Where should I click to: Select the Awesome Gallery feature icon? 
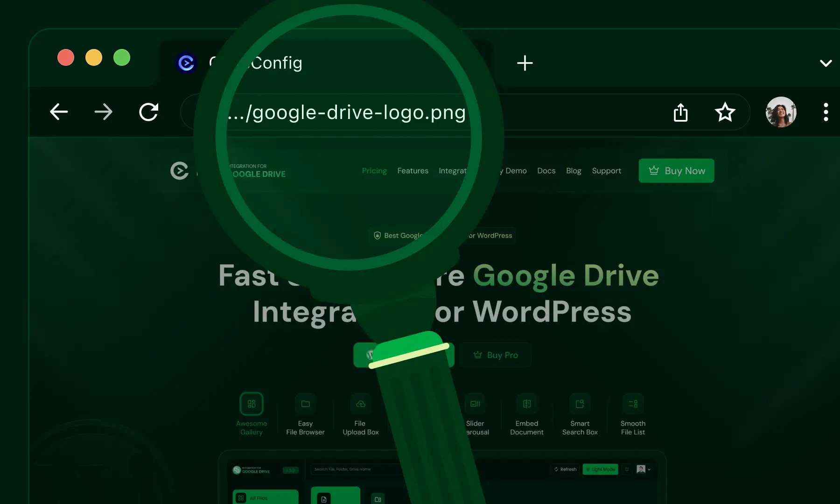click(252, 404)
